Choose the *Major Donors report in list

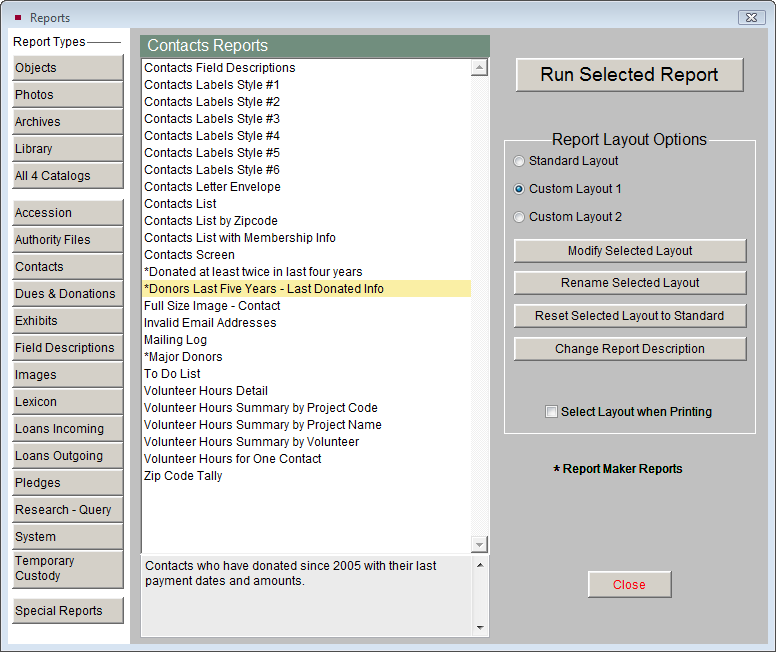[183, 357]
